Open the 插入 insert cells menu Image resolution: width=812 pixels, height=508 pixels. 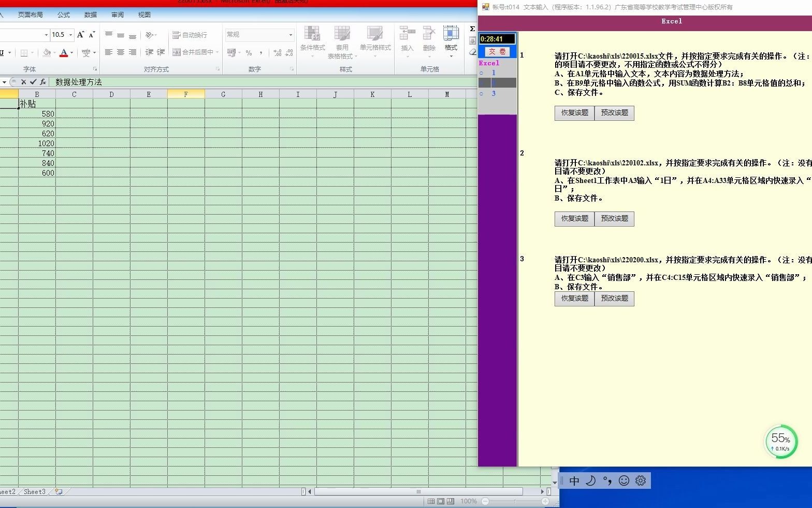(407, 41)
